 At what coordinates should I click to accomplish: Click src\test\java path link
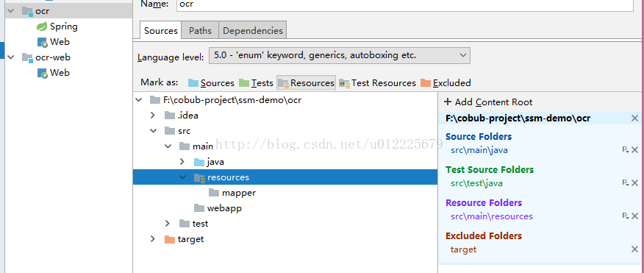pyautogui.click(x=476, y=183)
